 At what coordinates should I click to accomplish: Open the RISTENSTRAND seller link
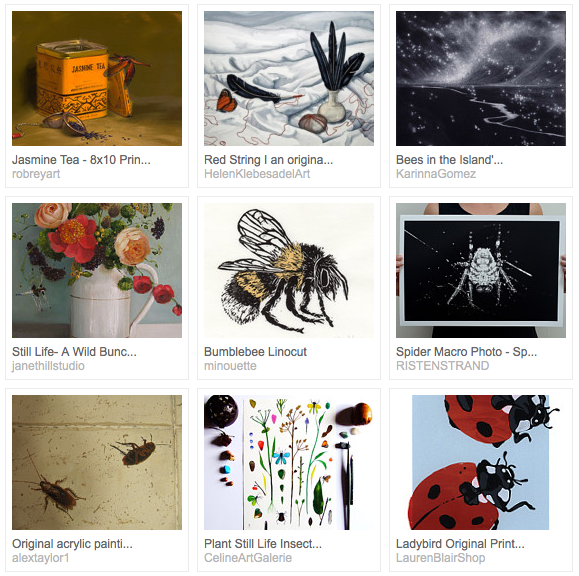click(x=442, y=366)
